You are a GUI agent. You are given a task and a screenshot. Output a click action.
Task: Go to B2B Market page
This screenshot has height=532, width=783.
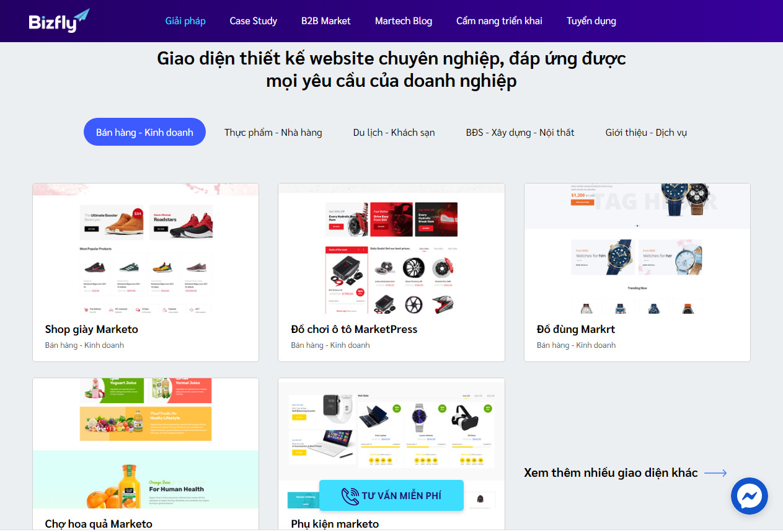point(326,21)
